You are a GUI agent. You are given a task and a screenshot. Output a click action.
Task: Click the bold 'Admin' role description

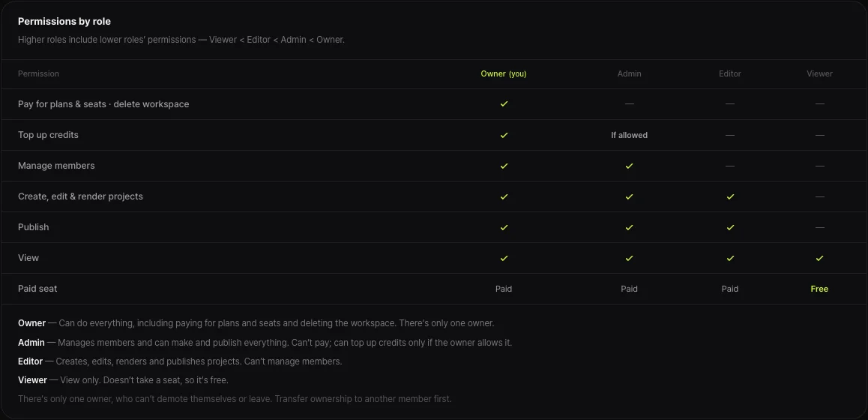coord(31,343)
